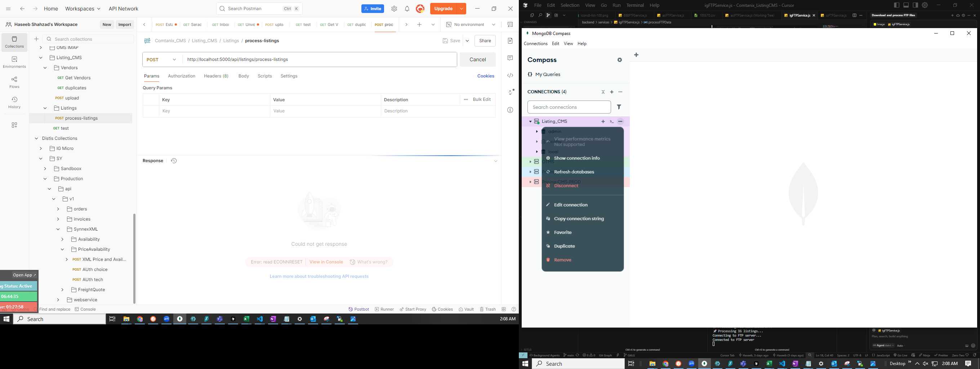Toggle Cursor secondary sidebar layout button

click(915, 5)
